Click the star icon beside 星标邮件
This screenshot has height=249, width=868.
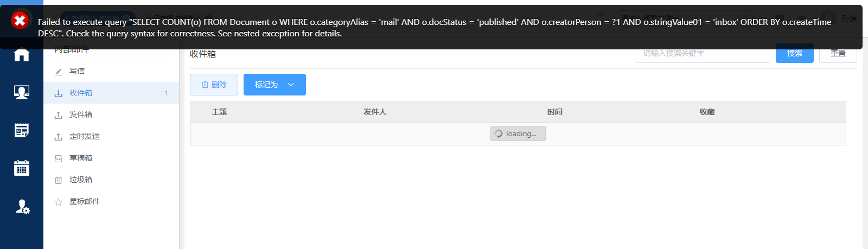tap(59, 202)
